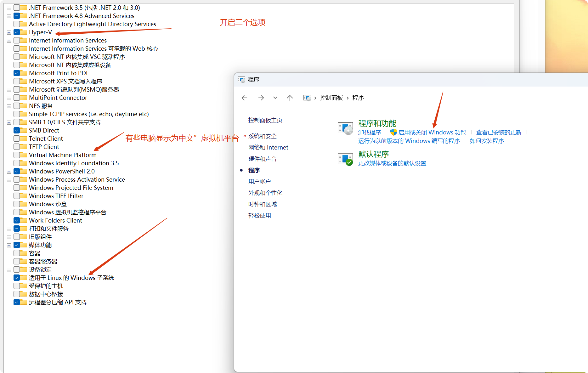Screen dimensions: 588x373
Task: Click the Work Folders Client folder icon
Action: coord(24,220)
